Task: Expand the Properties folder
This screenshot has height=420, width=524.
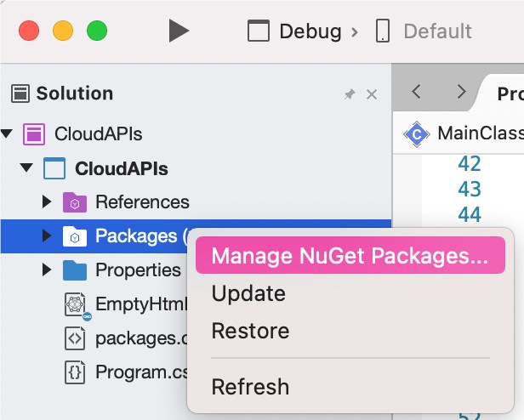Action: pos(48,270)
